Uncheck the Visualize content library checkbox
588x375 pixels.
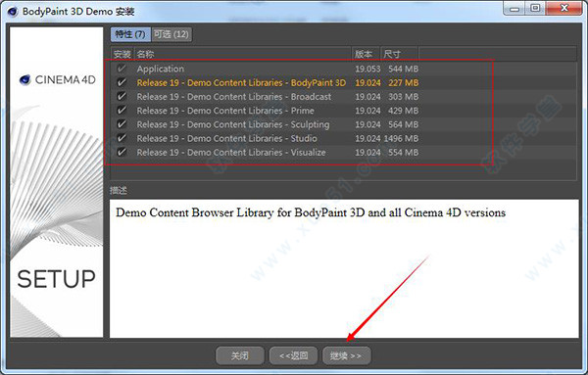[x=122, y=152]
